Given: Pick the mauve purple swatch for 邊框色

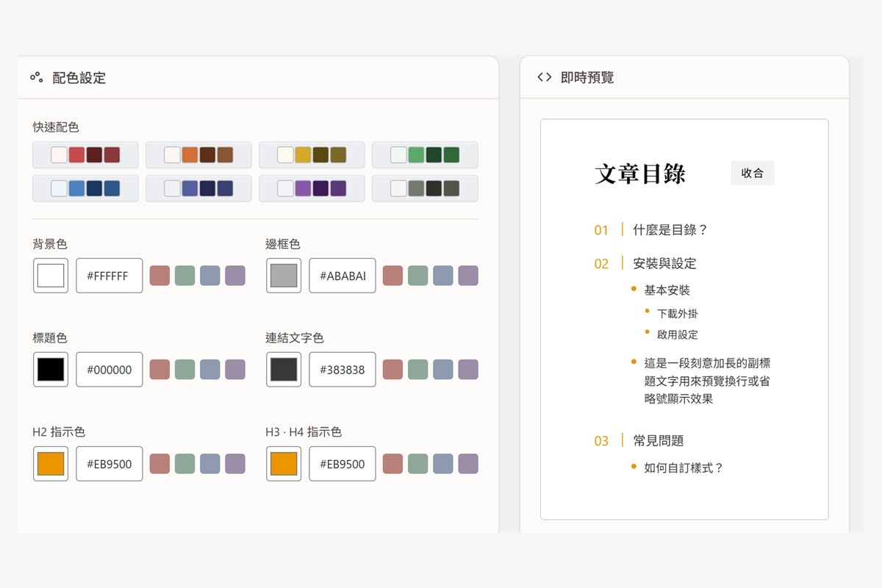Looking at the screenshot, I should pyautogui.click(x=467, y=276).
